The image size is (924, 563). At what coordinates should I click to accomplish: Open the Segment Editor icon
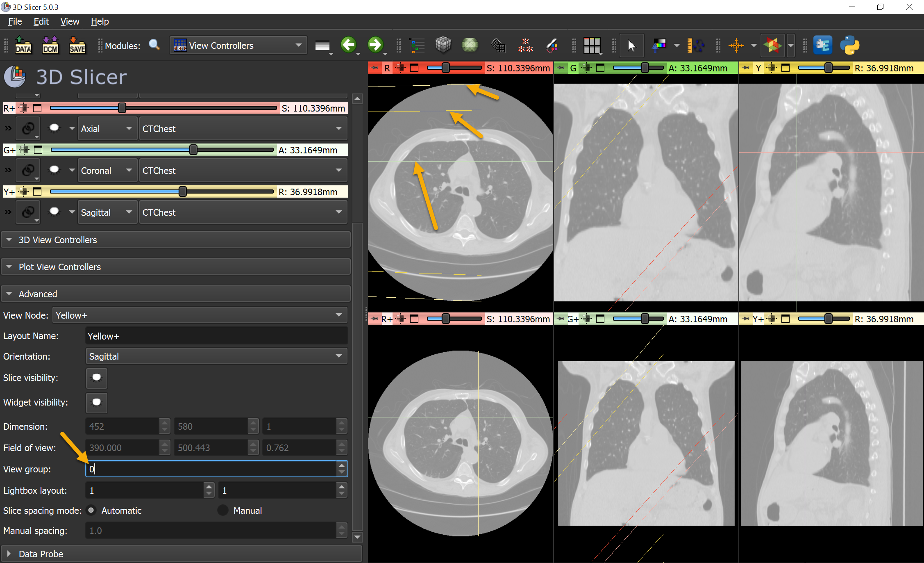tap(552, 45)
